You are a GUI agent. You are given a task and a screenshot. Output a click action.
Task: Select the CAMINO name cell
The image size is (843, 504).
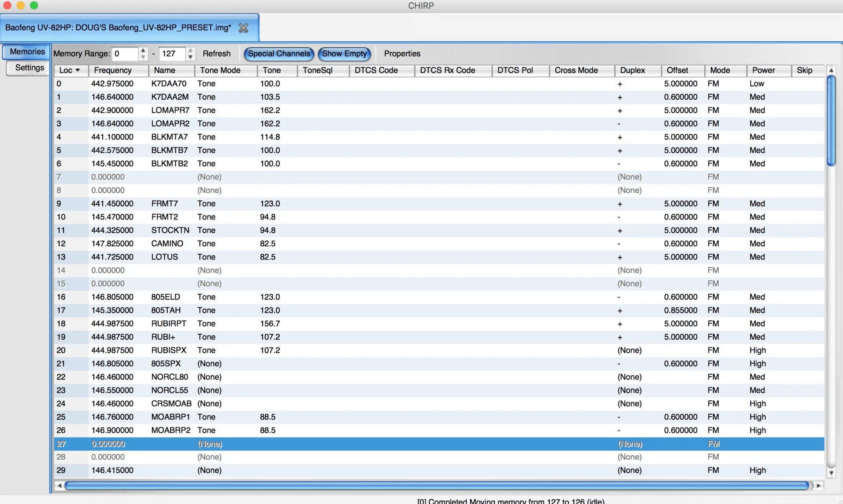point(167,244)
